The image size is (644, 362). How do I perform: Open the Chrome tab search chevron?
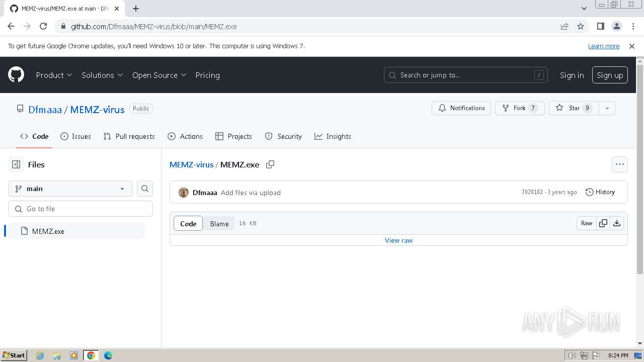coord(584,8)
